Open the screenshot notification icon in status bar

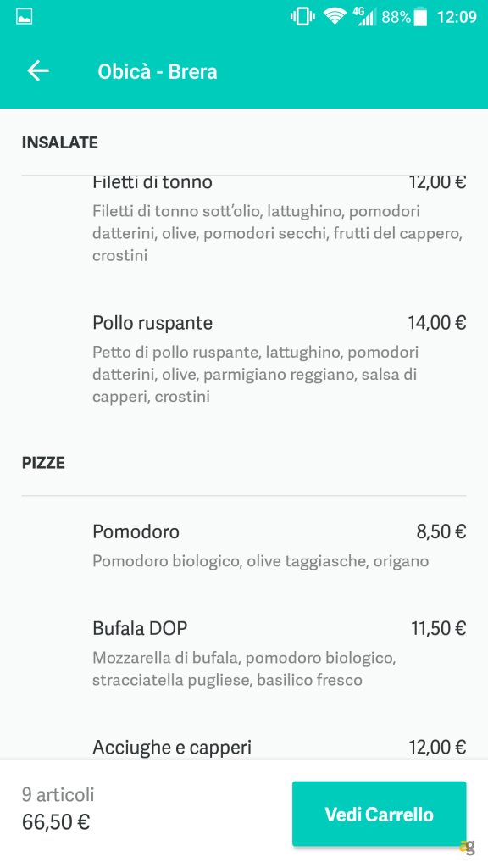pos(23,14)
